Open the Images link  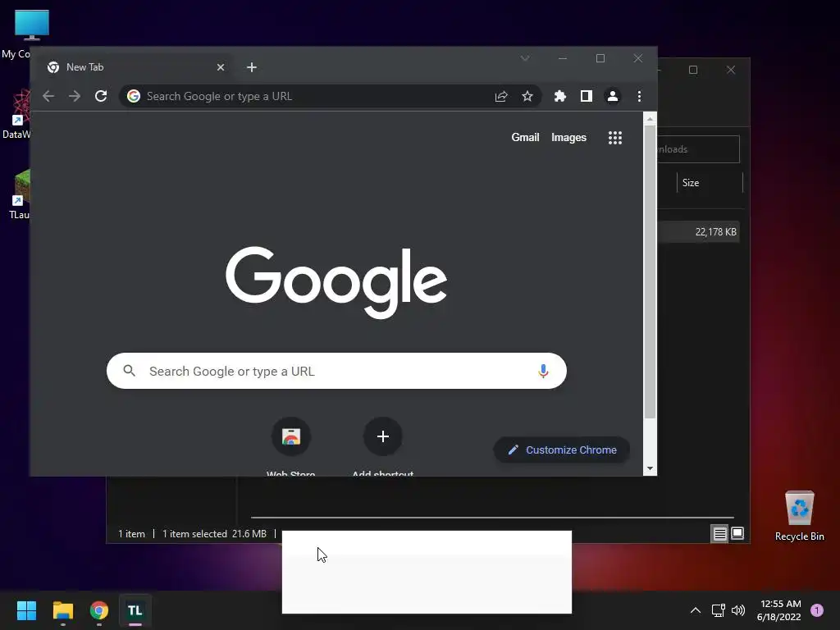coord(568,137)
